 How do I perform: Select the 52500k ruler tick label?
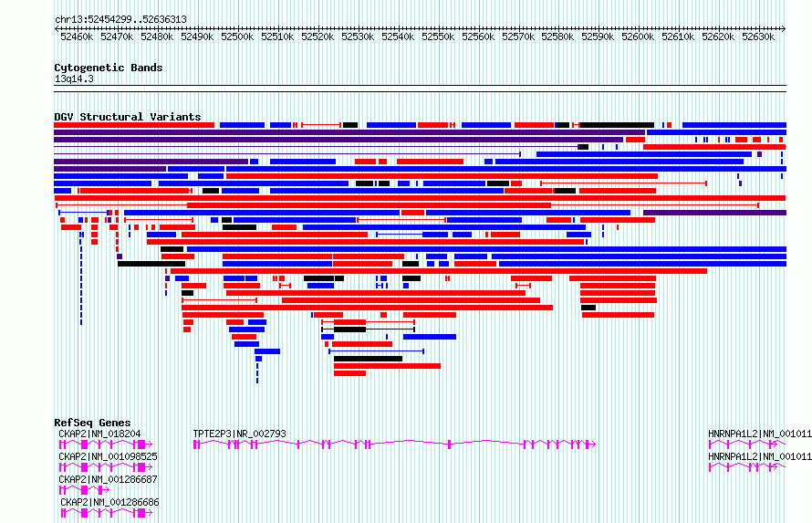[237, 37]
